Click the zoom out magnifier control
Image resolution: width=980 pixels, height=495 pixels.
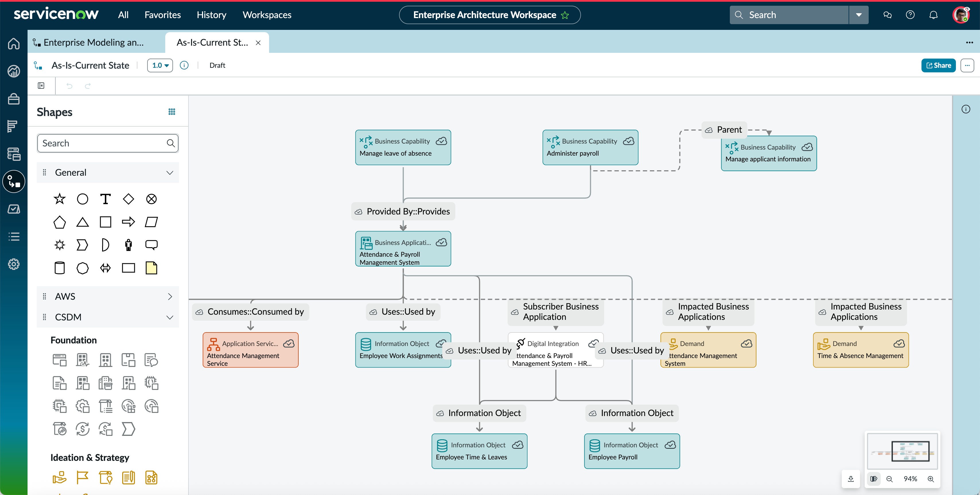click(889, 479)
